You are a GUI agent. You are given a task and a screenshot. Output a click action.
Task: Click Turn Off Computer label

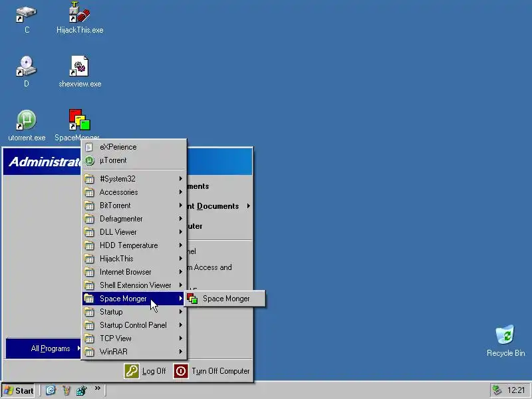tap(221, 371)
